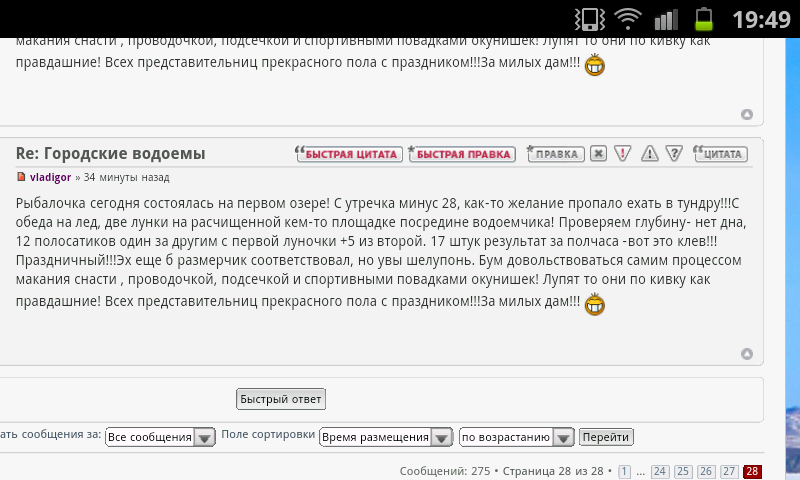Screen dimensions: 800x480
Task: Jump to top via arrow in lower post
Action: (x=747, y=353)
